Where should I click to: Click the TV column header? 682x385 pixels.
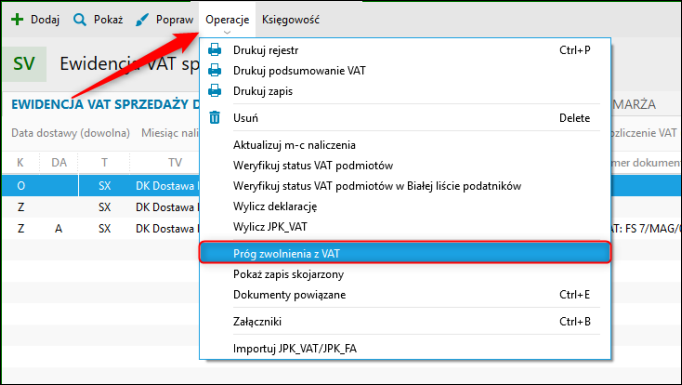click(175, 163)
